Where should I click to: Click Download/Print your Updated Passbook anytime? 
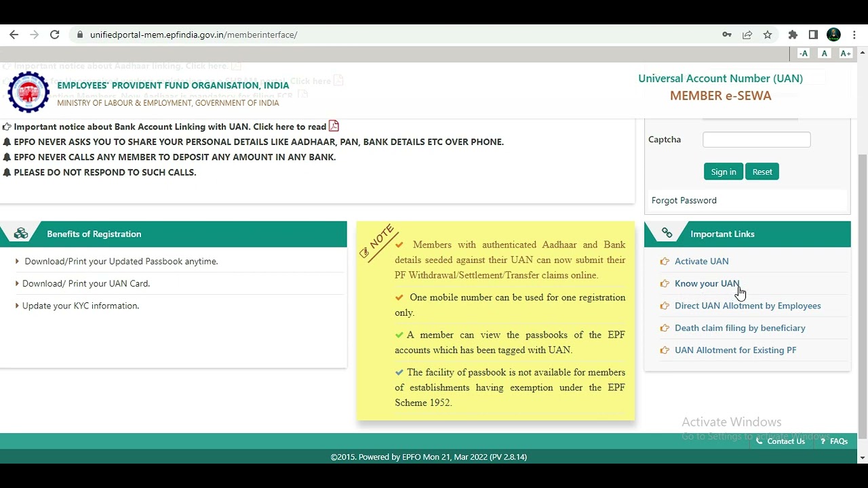point(121,262)
